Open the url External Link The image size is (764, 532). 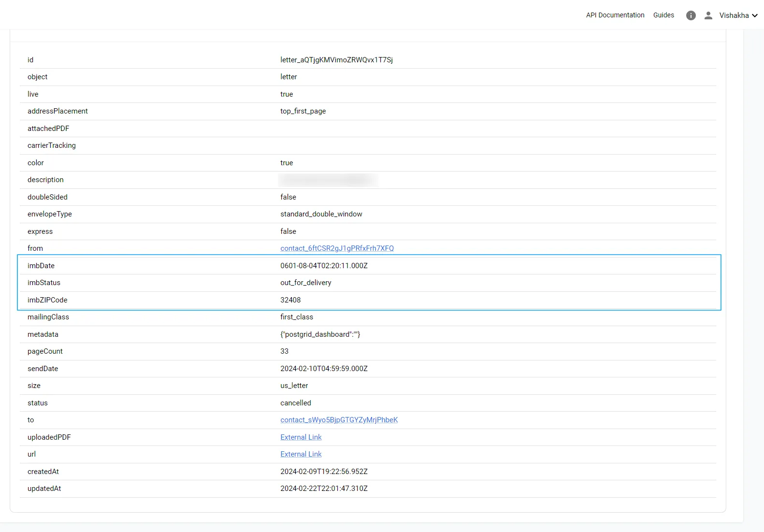click(x=301, y=454)
